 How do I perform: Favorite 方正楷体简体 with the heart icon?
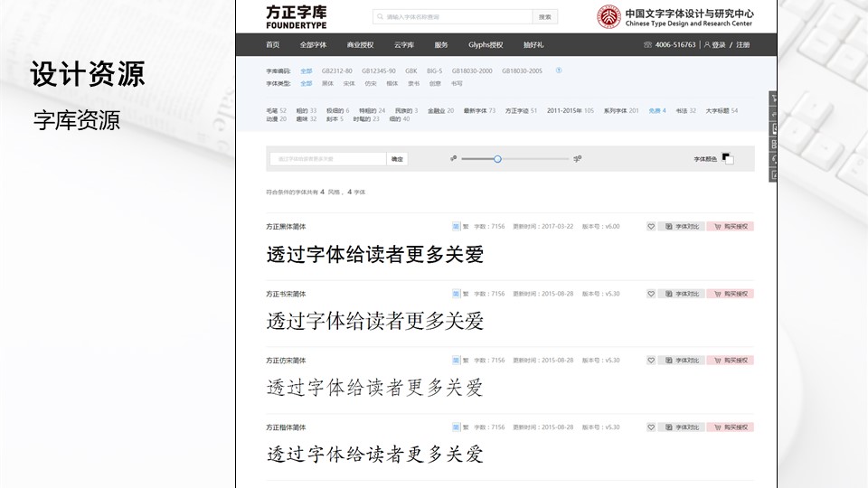click(651, 427)
